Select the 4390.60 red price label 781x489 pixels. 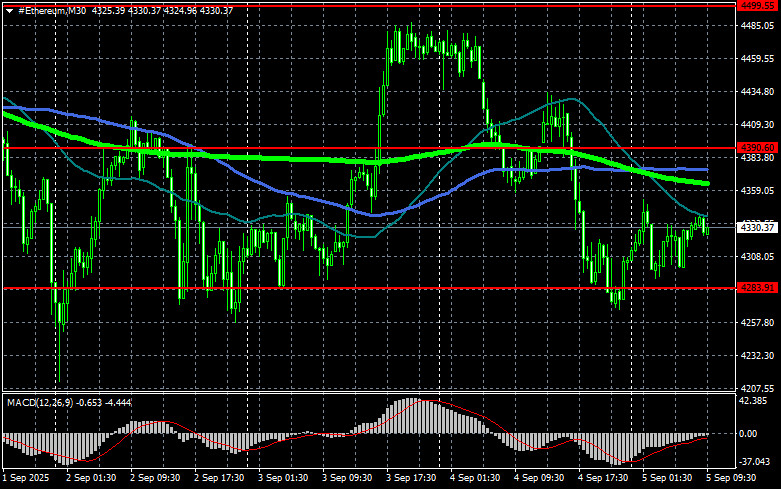pyautogui.click(x=757, y=148)
